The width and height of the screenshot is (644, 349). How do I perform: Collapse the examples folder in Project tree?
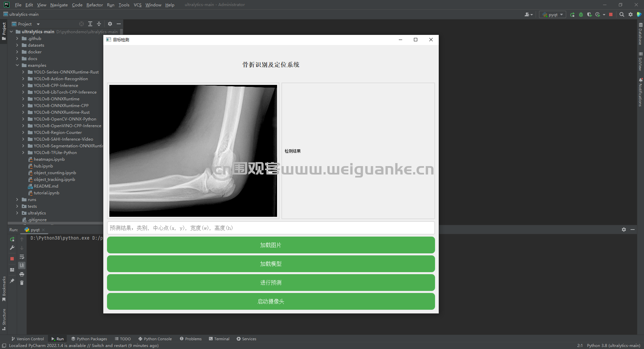click(x=17, y=65)
